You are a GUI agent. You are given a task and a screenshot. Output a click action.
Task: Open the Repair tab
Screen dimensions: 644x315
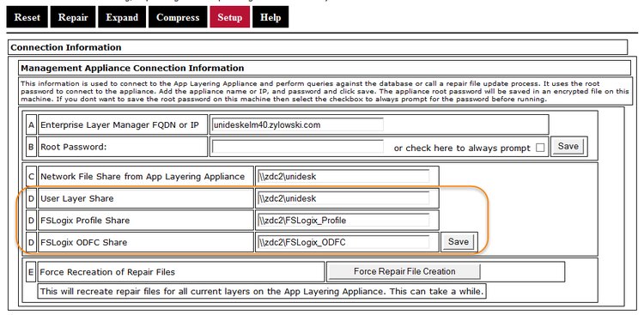[73, 17]
